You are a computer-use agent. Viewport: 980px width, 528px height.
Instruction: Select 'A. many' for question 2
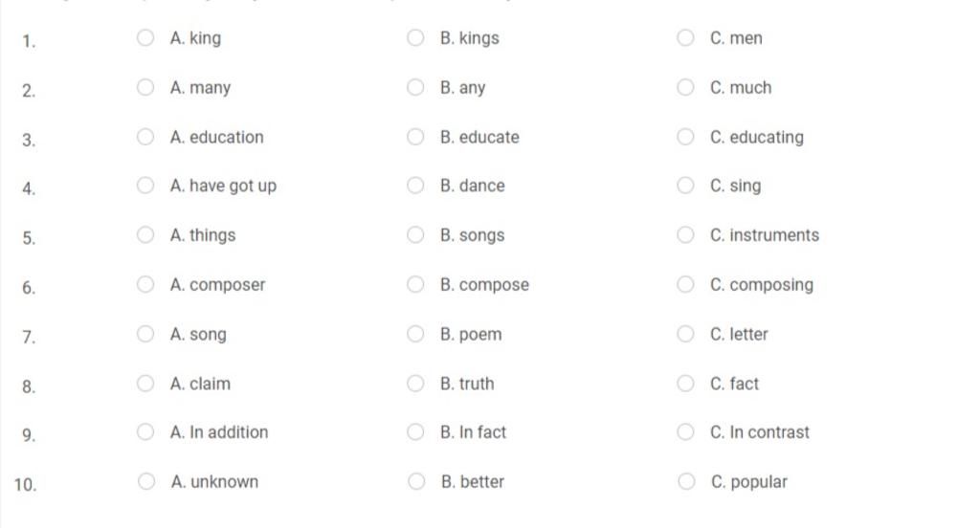[x=145, y=87]
